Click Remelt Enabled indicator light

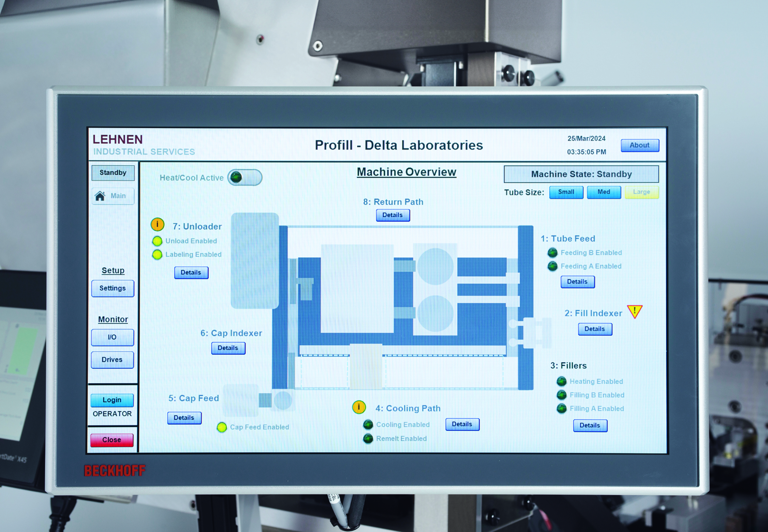click(x=368, y=439)
